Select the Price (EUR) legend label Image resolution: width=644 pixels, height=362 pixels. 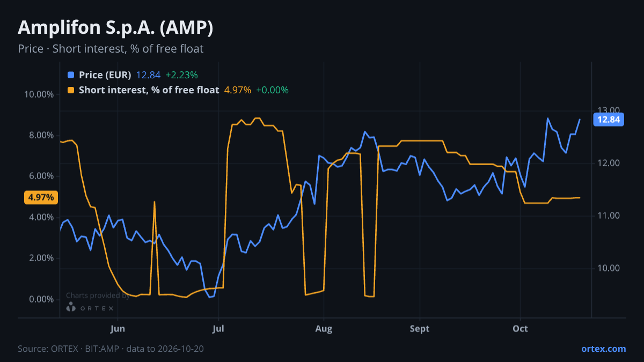pyautogui.click(x=105, y=75)
